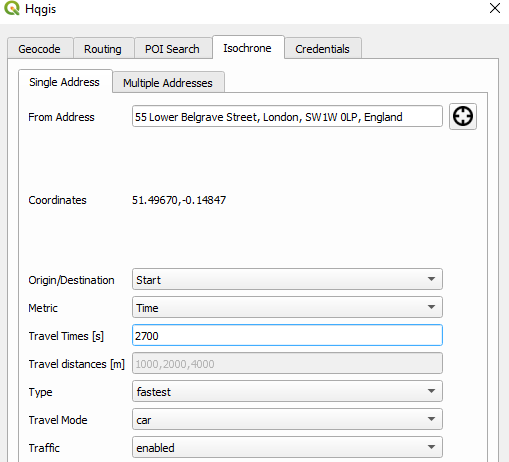The width and height of the screenshot is (509, 462).
Task: Open the Travel Mode dropdown showing car
Action: [287, 419]
